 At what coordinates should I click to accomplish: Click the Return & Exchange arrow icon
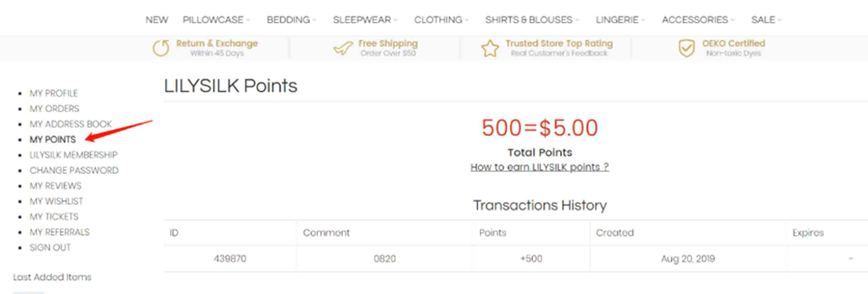tap(161, 48)
